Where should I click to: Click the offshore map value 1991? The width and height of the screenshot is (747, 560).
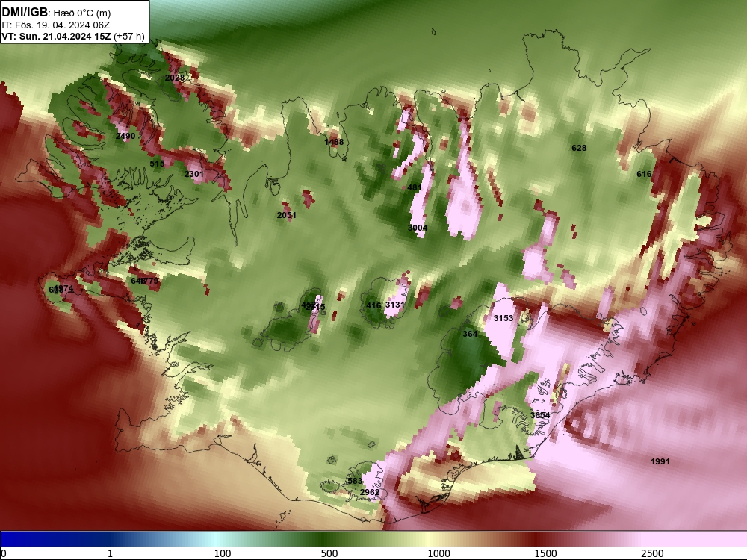660,461
